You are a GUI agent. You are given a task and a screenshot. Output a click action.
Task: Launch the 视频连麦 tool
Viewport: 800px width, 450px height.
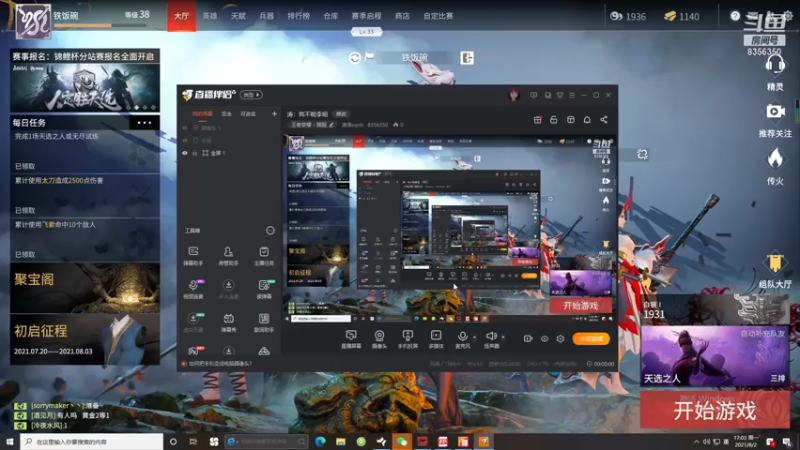pyautogui.click(x=193, y=289)
